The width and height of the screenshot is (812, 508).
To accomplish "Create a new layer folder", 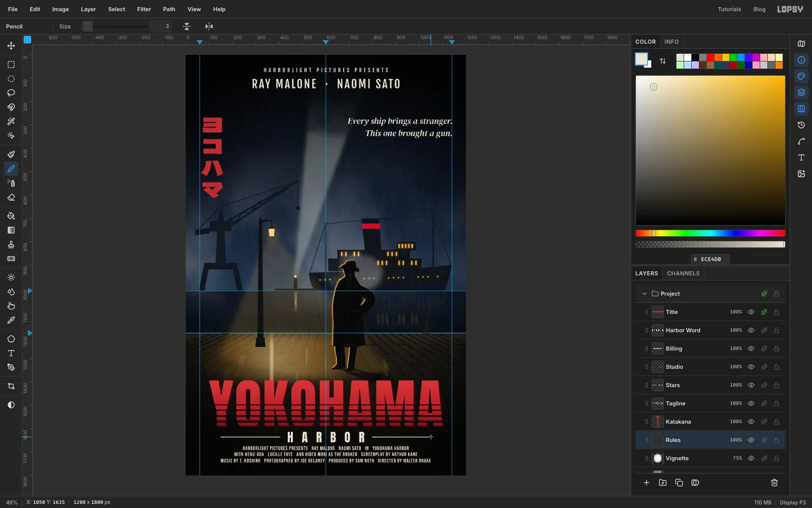I will pyautogui.click(x=663, y=483).
